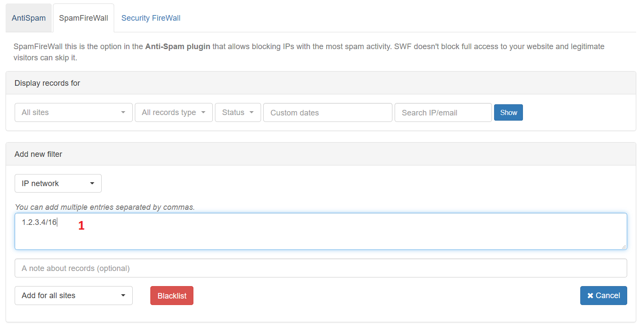The image size is (644, 327).
Task: Switch to the AntiSpam tab
Action: [x=28, y=18]
